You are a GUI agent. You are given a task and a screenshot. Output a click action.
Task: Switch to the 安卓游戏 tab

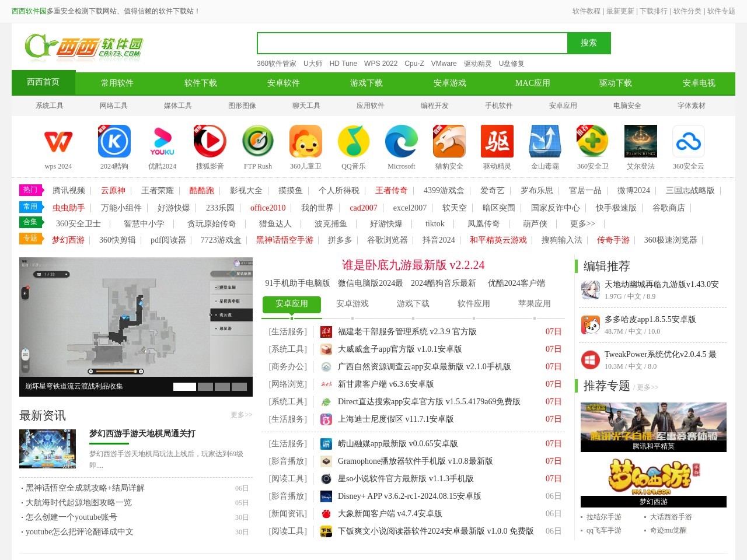click(352, 303)
